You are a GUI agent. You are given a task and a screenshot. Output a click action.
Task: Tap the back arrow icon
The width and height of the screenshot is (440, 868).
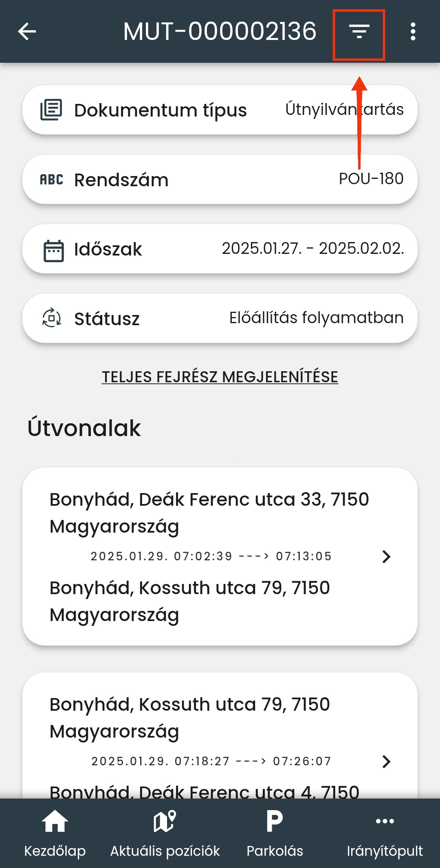[x=27, y=31]
